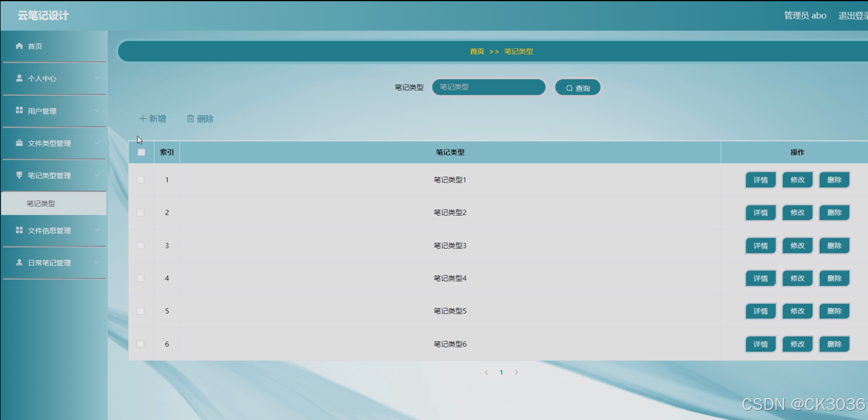The height and width of the screenshot is (420, 868).
Task: Open the 首页 sidebar menu item
Action: click(53, 46)
